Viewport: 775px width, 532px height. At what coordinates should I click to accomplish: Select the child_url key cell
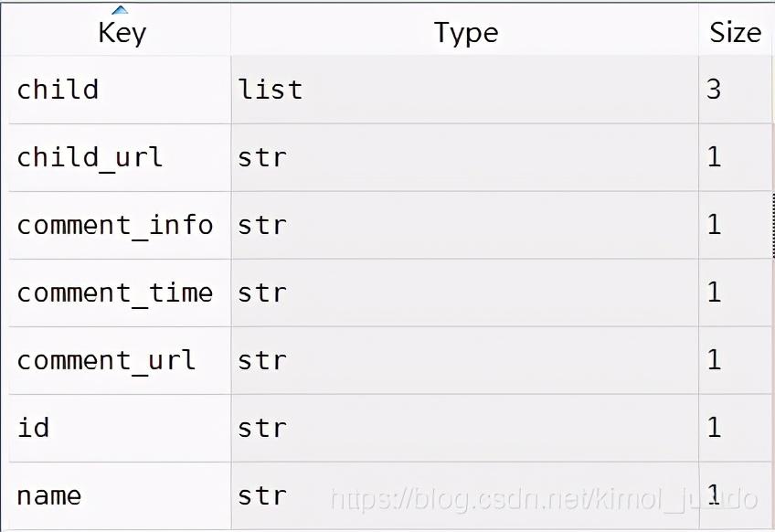120,158
